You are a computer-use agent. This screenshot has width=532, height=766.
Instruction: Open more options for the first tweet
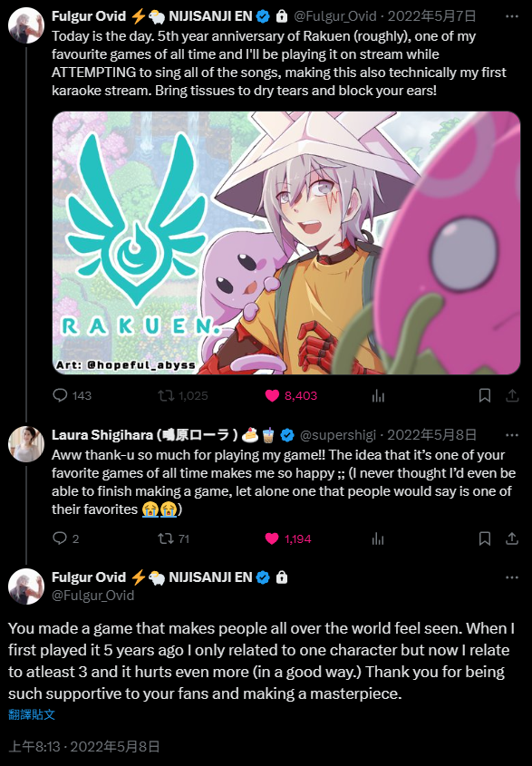[x=512, y=16]
